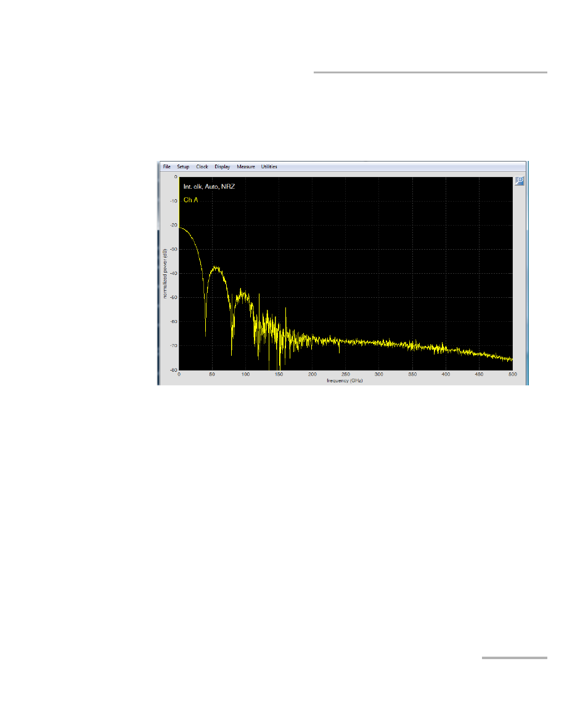Click the -80 tick on the power axis

coord(173,370)
